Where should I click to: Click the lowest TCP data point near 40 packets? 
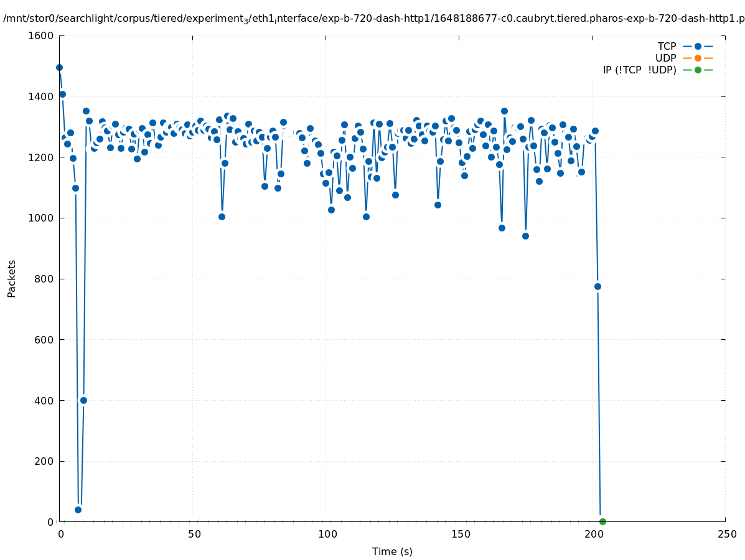(78, 510)
